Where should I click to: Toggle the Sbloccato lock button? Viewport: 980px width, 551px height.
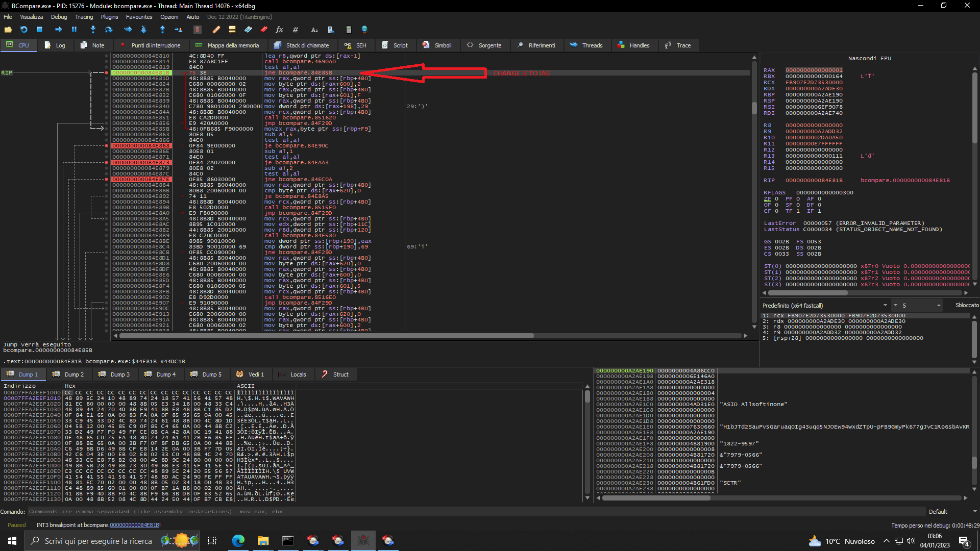click(967, 305)
